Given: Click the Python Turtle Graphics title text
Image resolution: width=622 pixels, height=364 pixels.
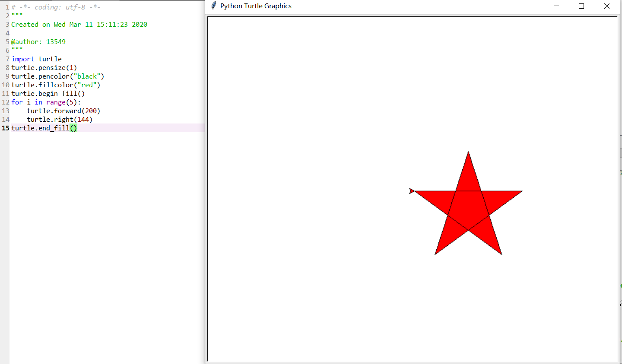Looking at the screenshot, I should [x=256, y=6].
